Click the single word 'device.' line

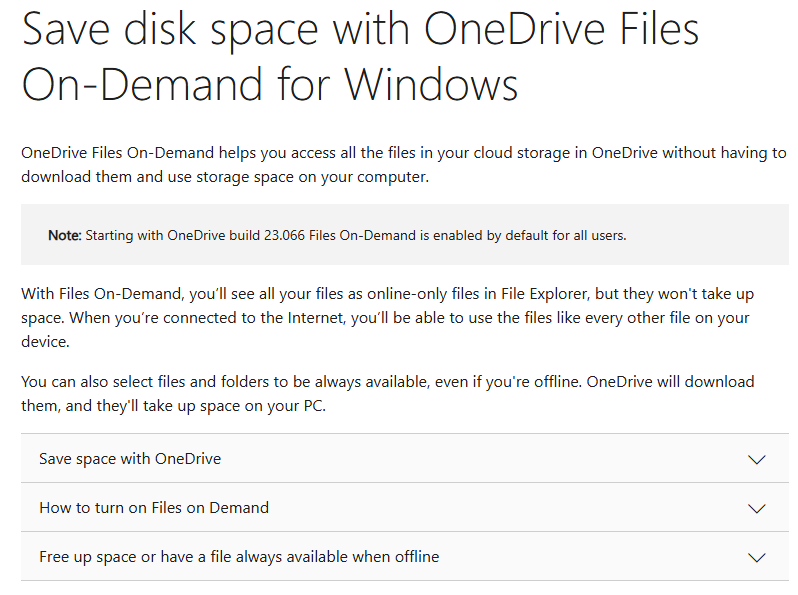tap(45, 342)
